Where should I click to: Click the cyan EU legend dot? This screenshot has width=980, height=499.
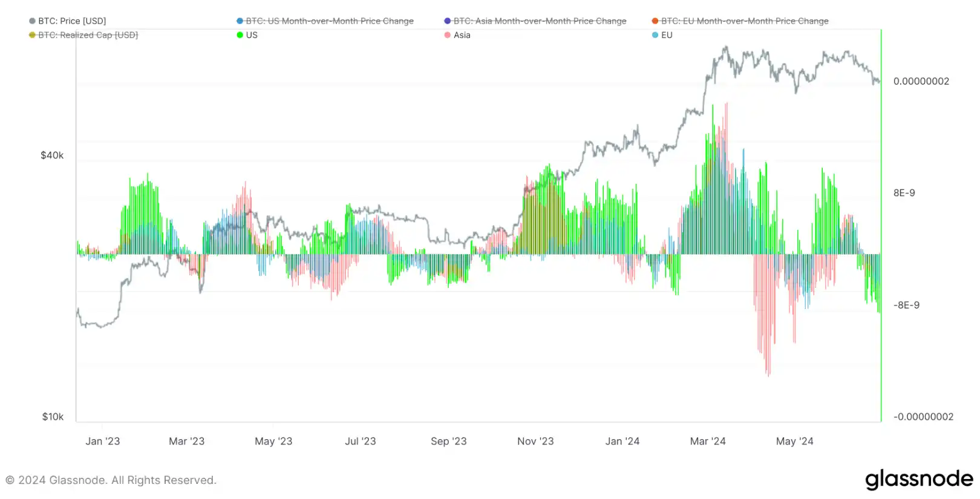[655, 35]
